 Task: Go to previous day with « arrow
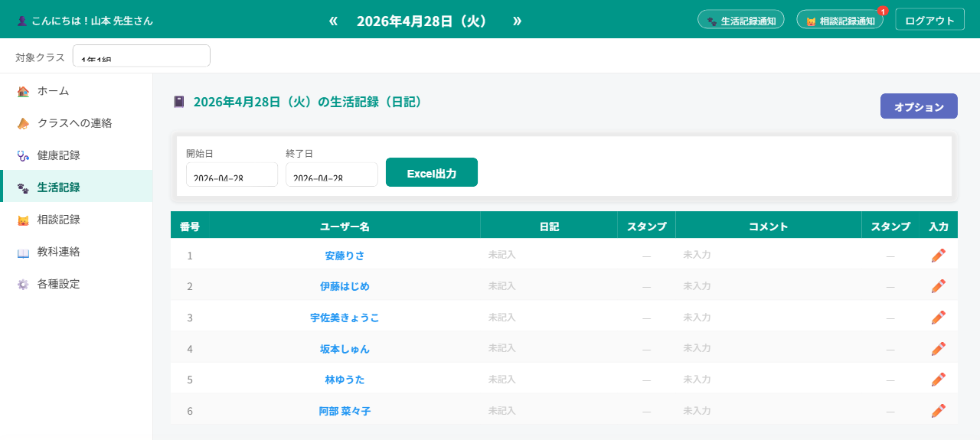[x=333, y=21]
